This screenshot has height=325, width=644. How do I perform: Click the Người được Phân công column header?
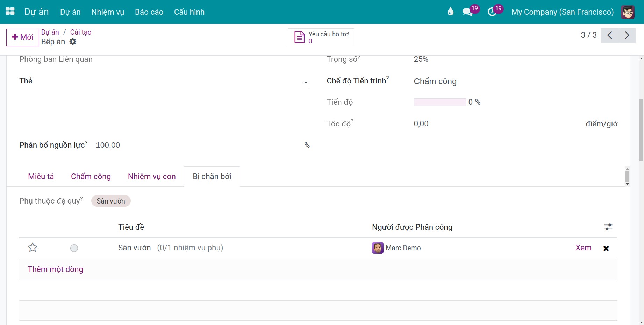tap(412, 227)
